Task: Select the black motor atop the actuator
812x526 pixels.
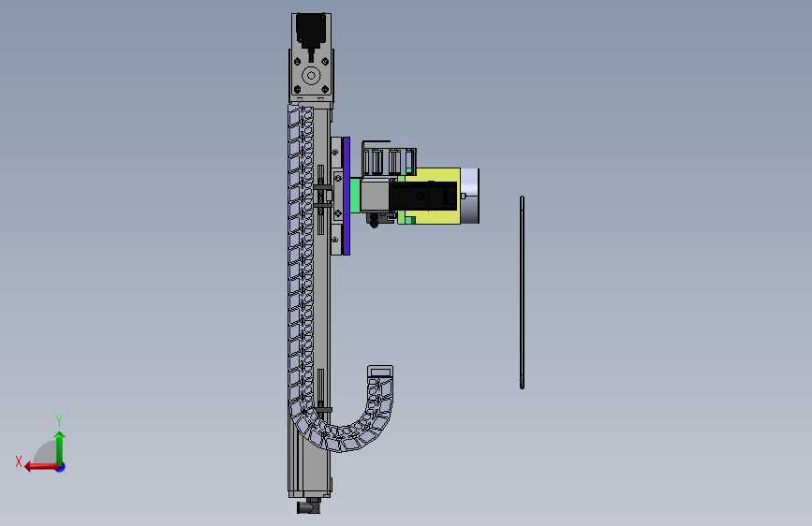Action: 311,30
